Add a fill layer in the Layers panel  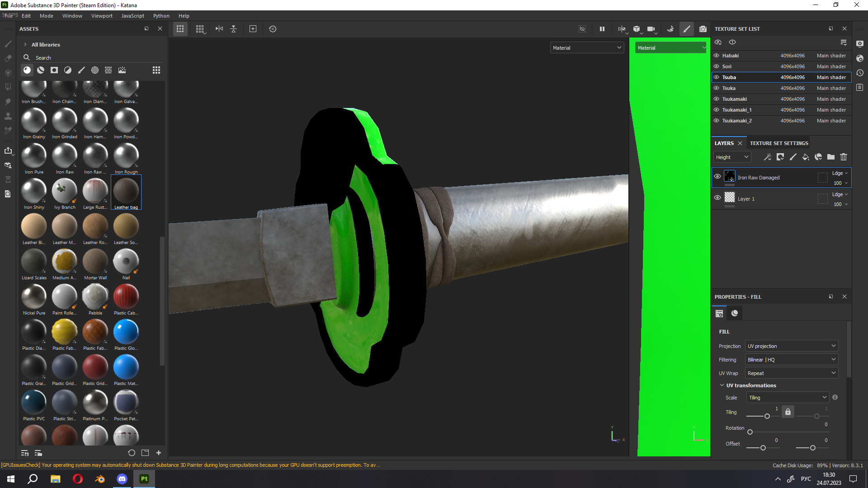806,157
